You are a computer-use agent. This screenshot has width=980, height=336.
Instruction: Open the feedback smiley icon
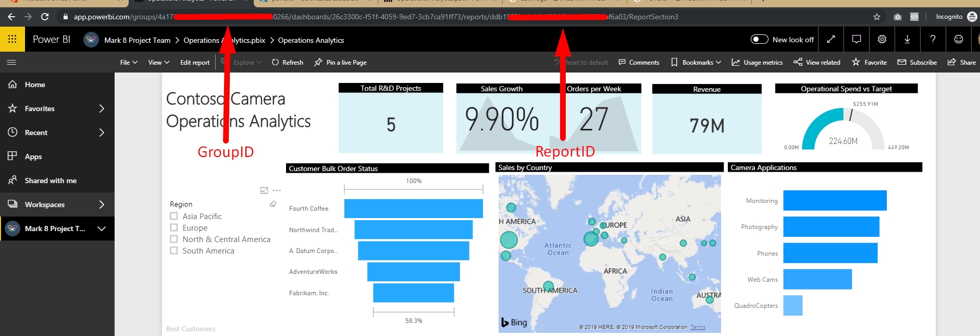pos(958,39)
